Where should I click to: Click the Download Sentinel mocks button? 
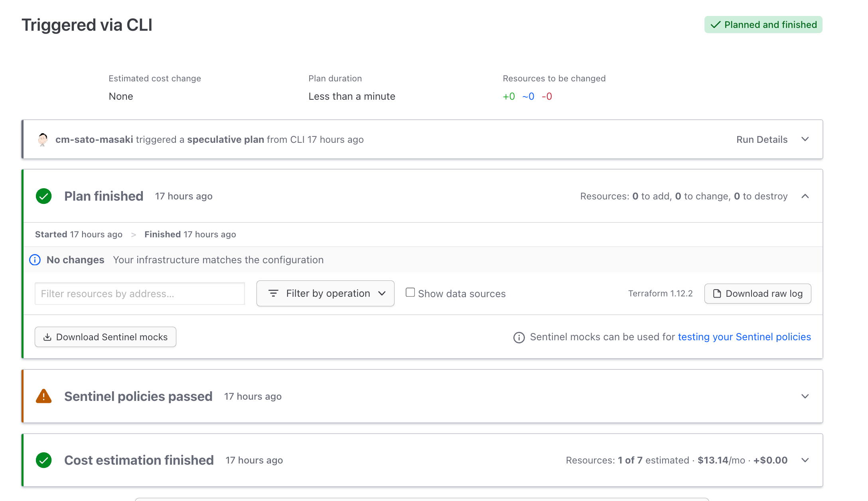click(105, 337)
